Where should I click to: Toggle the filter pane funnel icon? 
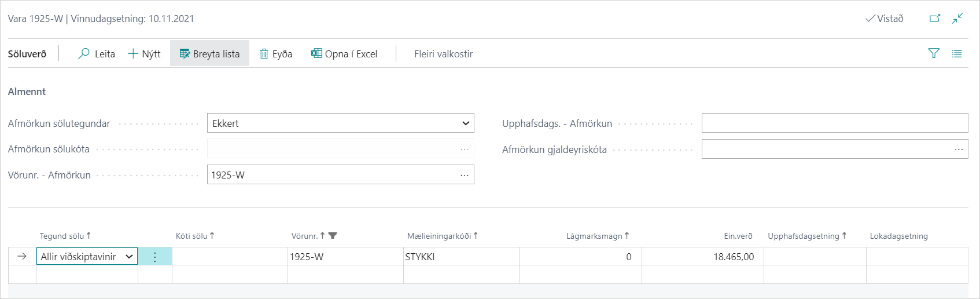pos(934,53)
